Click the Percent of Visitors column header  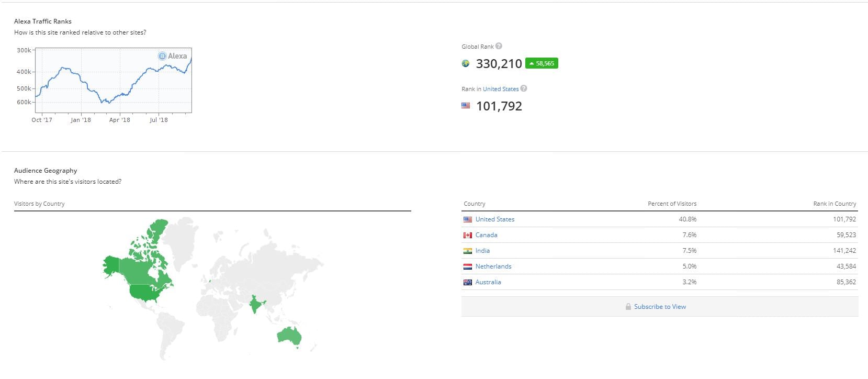point(672,204)
